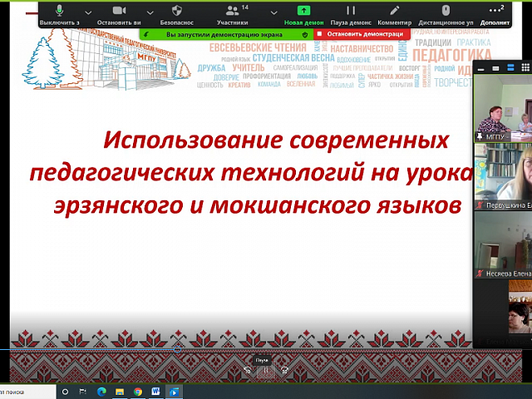Launch Google Chrome from the taskbar
This screenshot has height=399, width=532.
point(137,390)
